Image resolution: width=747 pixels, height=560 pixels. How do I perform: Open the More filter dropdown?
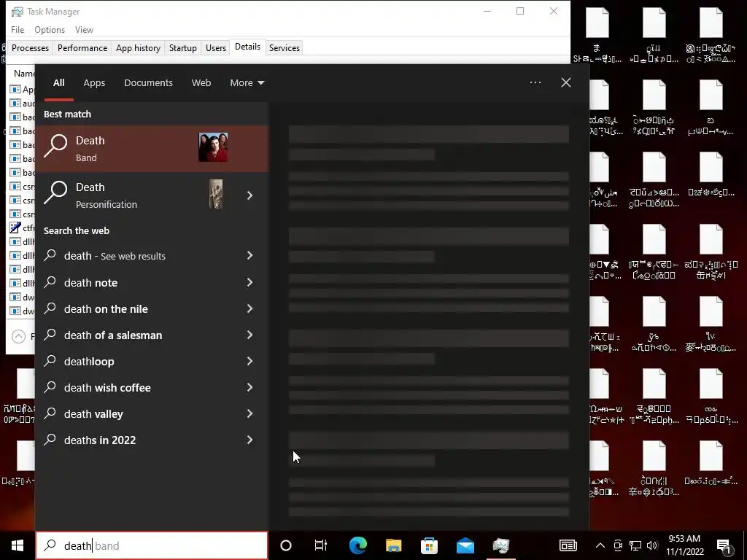point(247,83)
